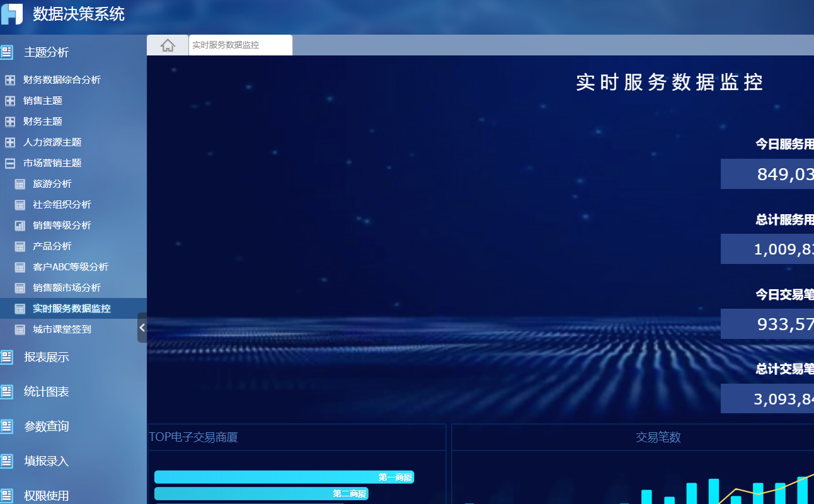
Task: Click the system logo beside 数据决策系统
Action: [x=11, y=14]
